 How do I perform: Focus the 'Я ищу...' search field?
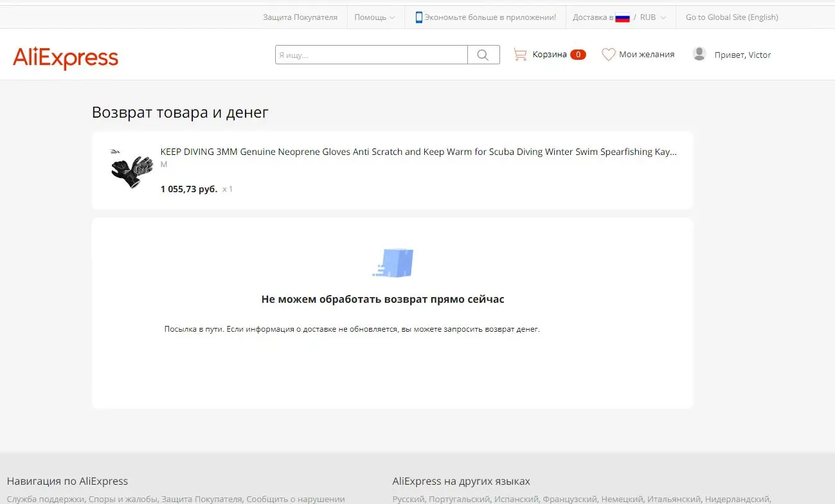coord(372,55)
